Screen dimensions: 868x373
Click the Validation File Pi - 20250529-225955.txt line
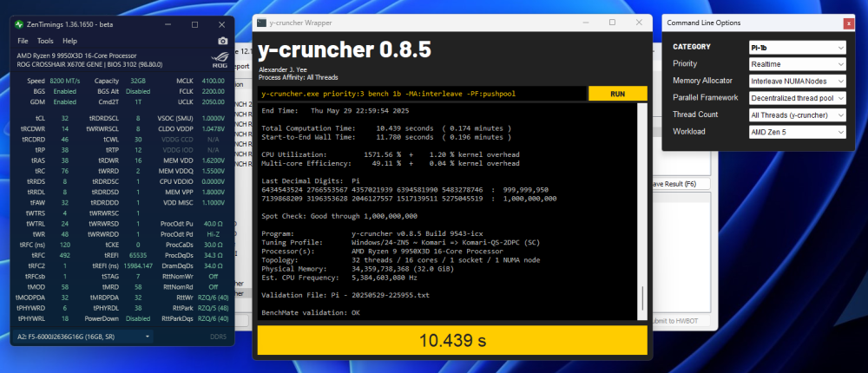pyautogui.click(x=345, y=295)
